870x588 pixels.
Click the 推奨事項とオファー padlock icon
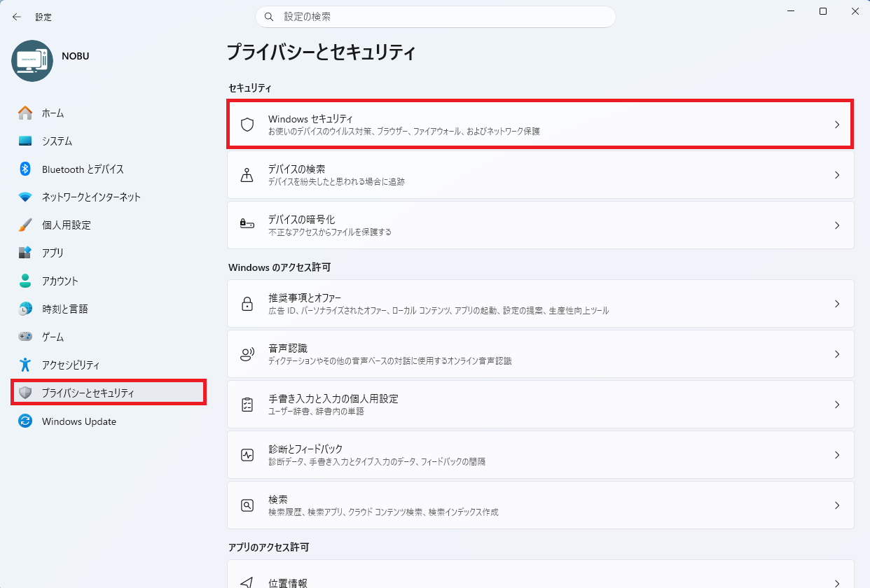[247, 304]
